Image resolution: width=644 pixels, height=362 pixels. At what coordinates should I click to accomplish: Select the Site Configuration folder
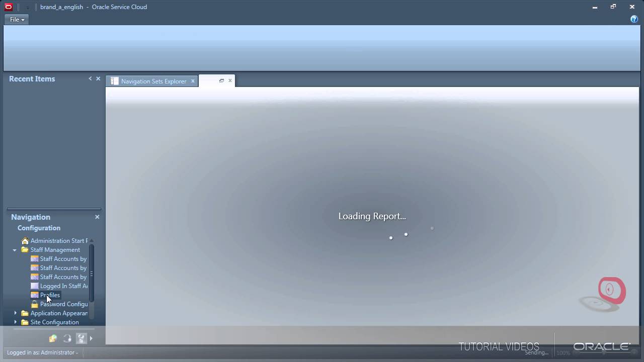point(50,322)
